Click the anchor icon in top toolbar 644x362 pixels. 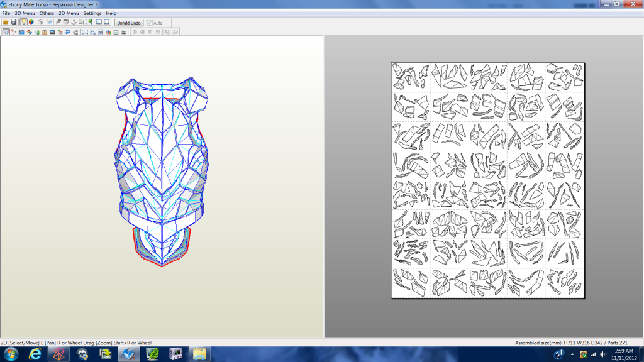(x=74, y=22)
